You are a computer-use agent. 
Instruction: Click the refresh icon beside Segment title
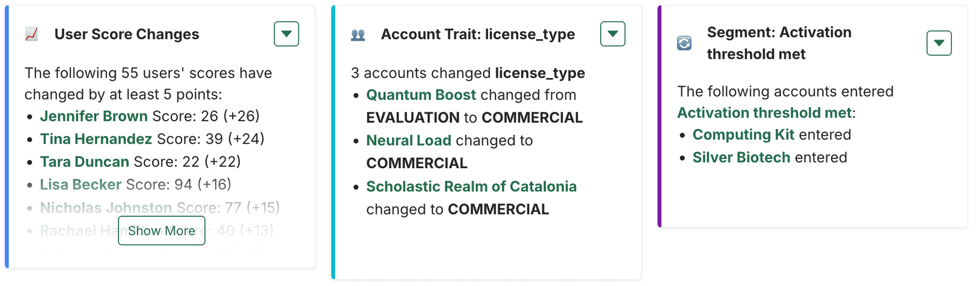tap(684, 43)
